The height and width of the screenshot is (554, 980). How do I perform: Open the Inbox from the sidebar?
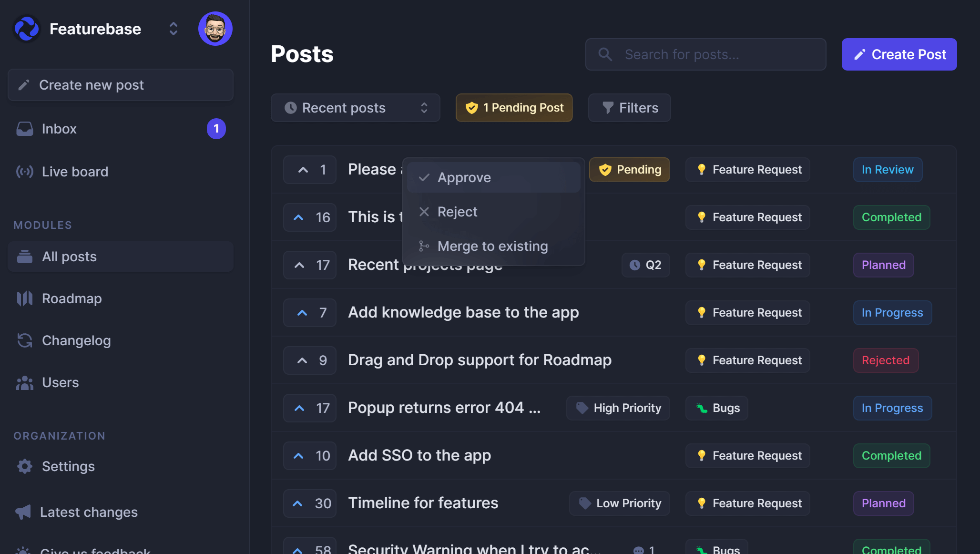tap(59, 128)
